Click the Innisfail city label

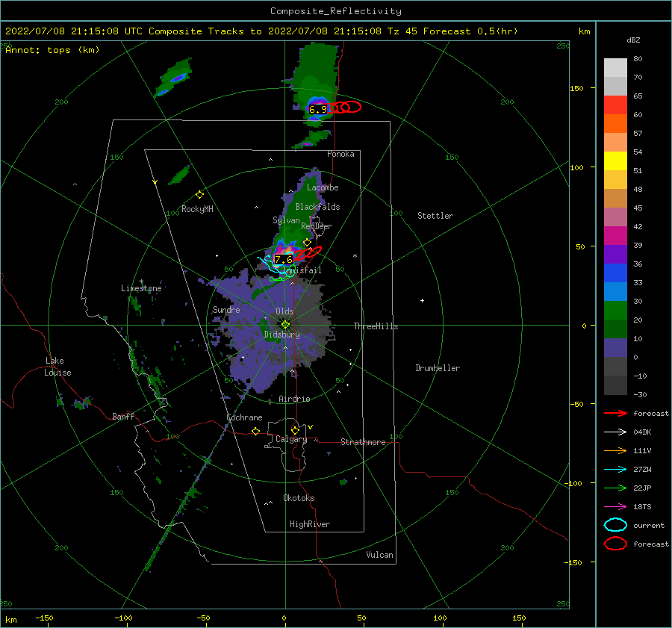303,270
